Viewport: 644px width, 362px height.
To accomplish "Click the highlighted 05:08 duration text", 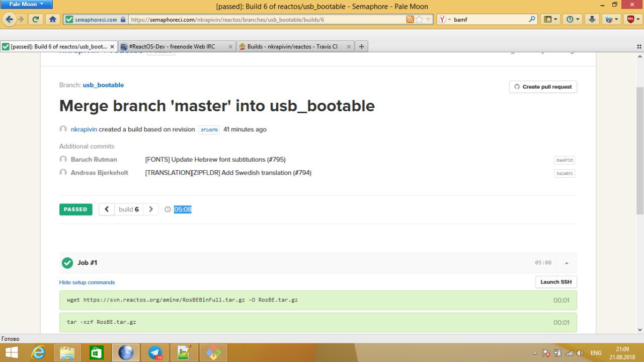I will pyautogui.click(x=183, y=209).
